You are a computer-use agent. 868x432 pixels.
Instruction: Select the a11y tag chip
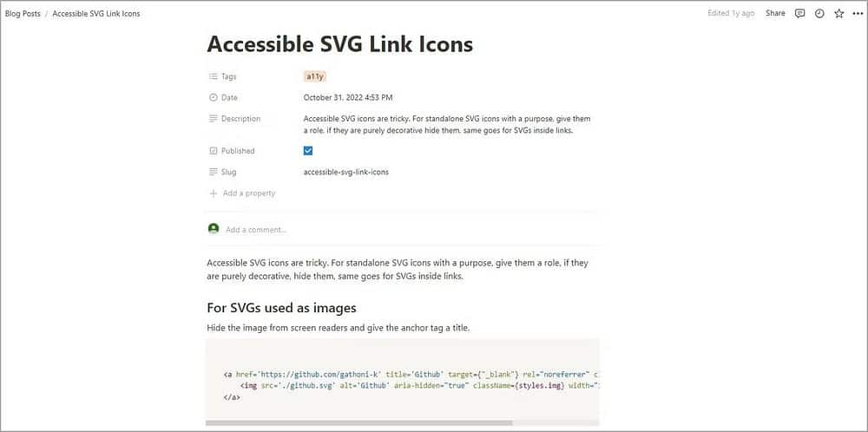tap(314, 76)
